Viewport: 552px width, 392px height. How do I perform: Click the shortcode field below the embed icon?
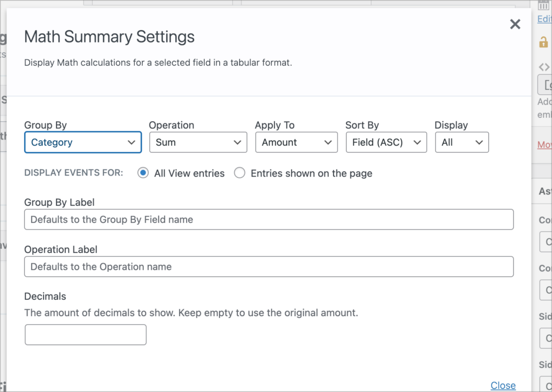coord(547,85)
